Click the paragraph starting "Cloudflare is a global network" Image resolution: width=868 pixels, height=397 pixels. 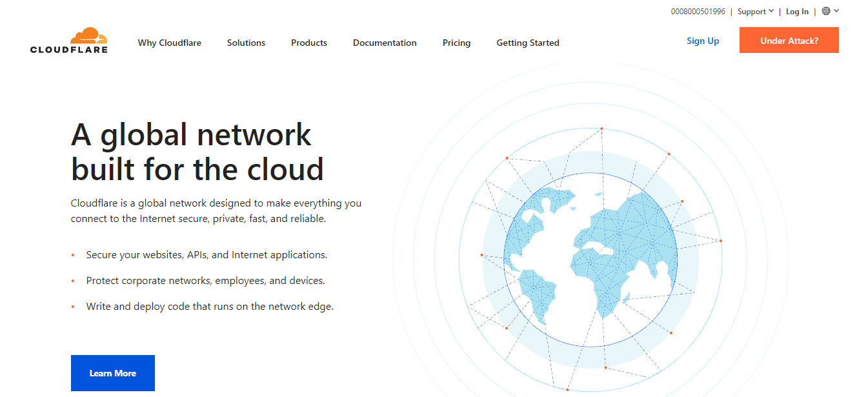[x=216, y=211]
